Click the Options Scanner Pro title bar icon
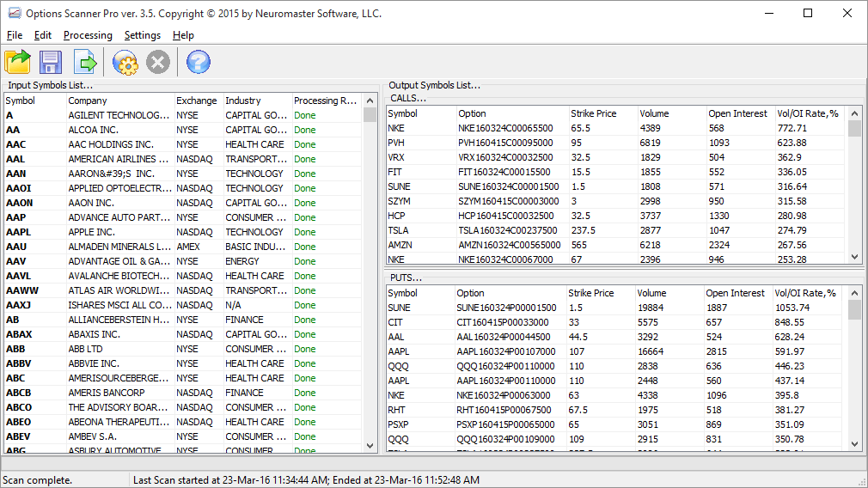Viewport: 868px width, 488px height. (14, 13)
